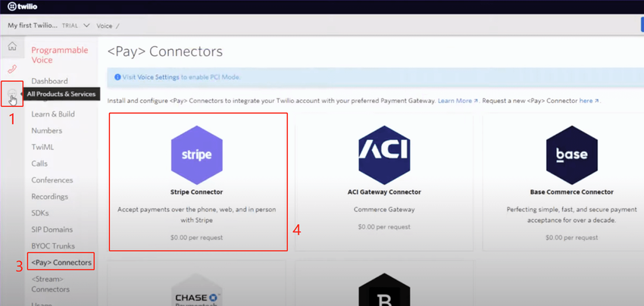The width and height of the screenshot is (644, 306).
Task: Open Recordings in sidebar
Action: pos(50,196)
